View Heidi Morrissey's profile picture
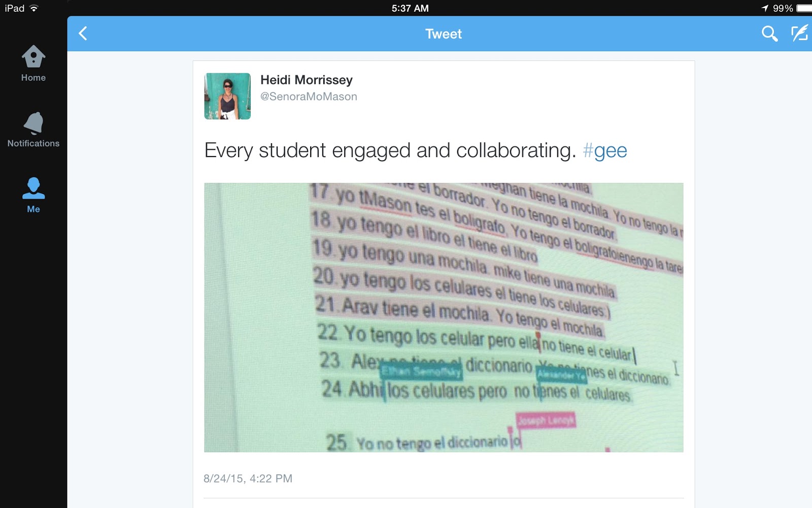This screenshot has height=508, width=812. click(227, 96)
